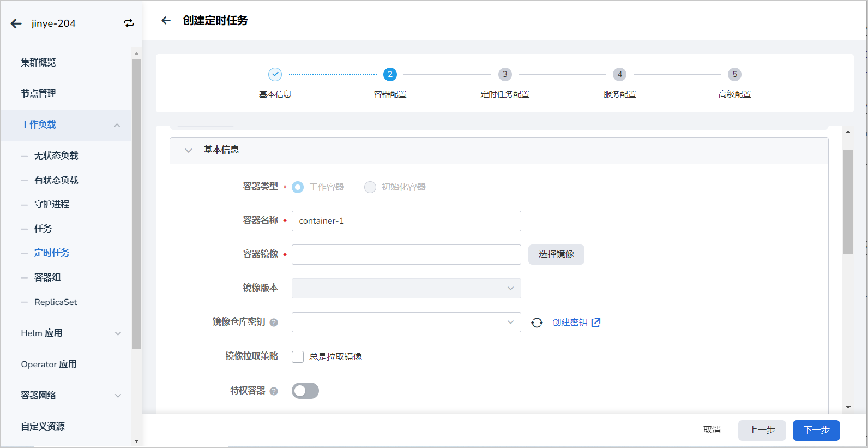Collapse the 基本信息 section
The image size is (868, 448).
tap(189, 150)
